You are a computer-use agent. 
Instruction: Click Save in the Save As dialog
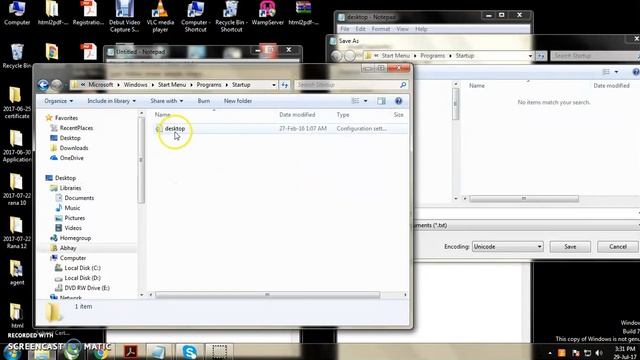(x=570, y=247)
